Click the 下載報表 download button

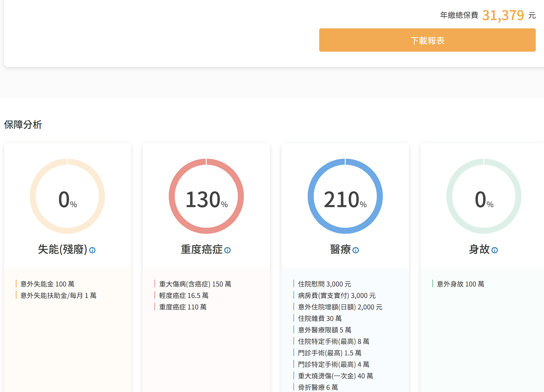(427, 40)
